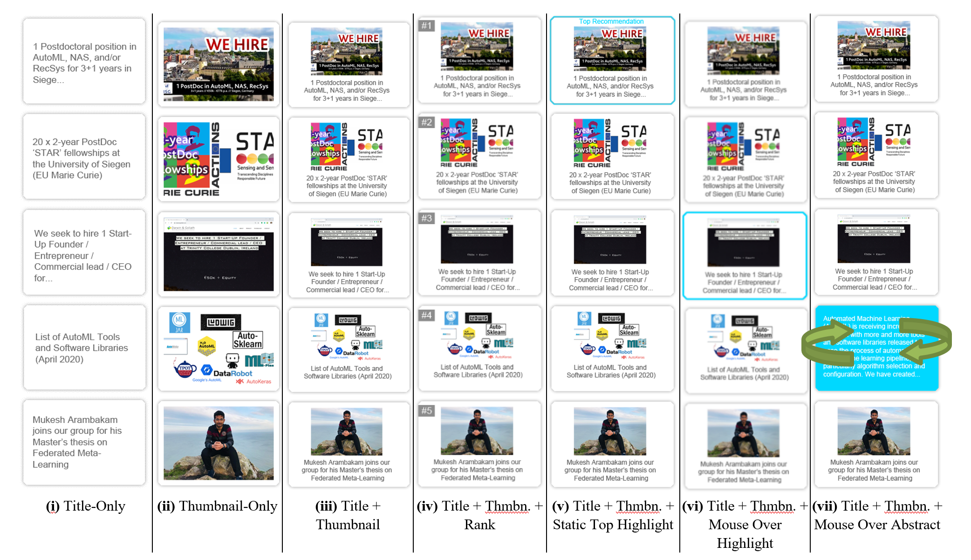Screen dimensions: 971x560
Task: Click the #2 rank badge
Action: (x=426, y=122)
